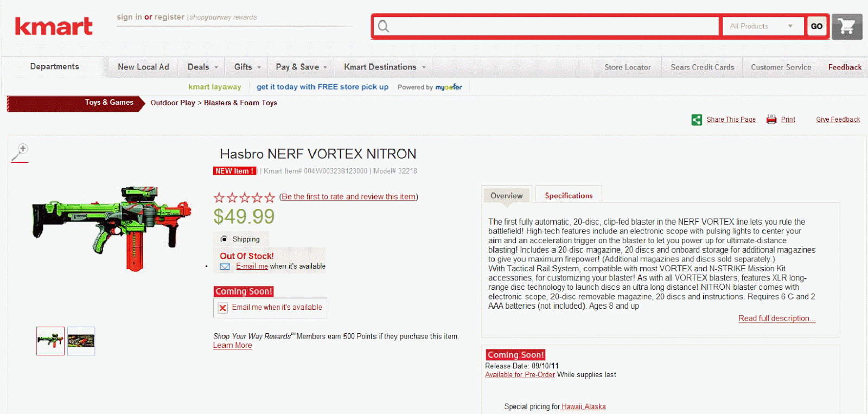868x414 pixels.
Task: Click the Hawaii, Alaska pricing link
Action: coord(583,406)
